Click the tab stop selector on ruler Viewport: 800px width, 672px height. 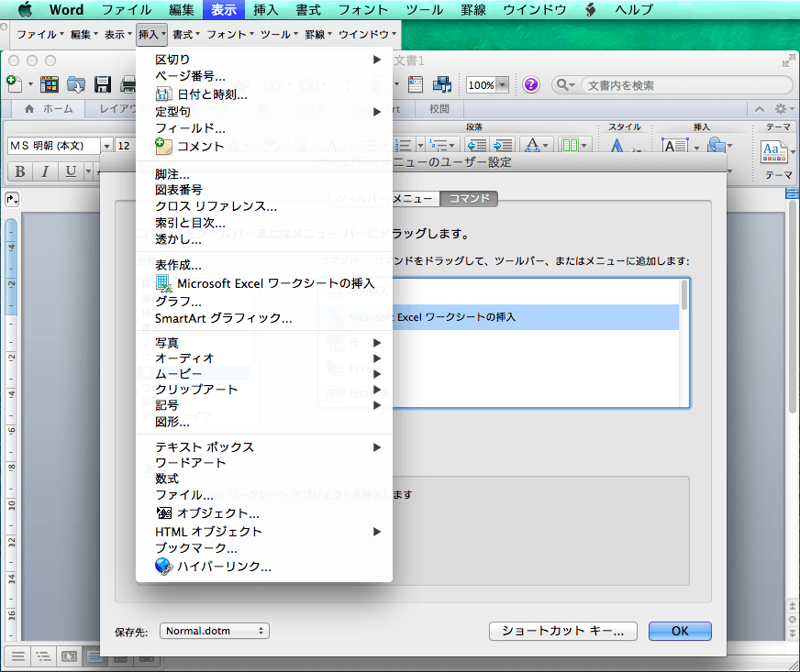point(12,199)
